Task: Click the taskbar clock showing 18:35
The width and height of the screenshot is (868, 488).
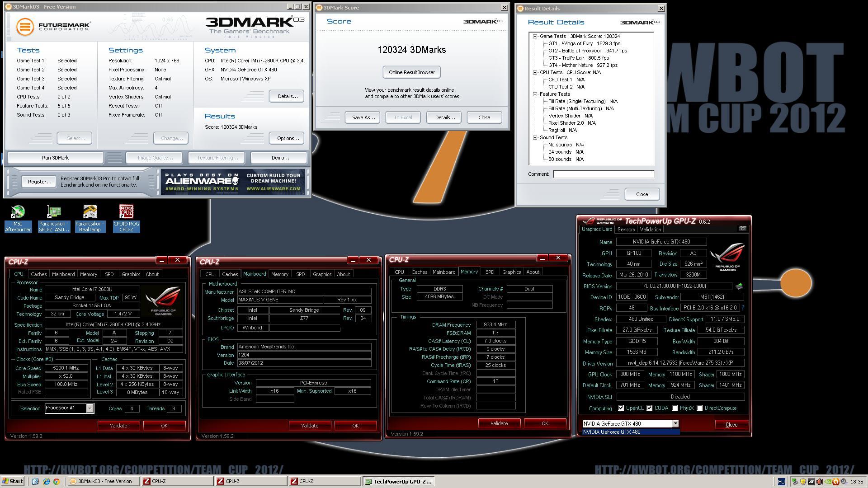Action: tap(856, 482)
